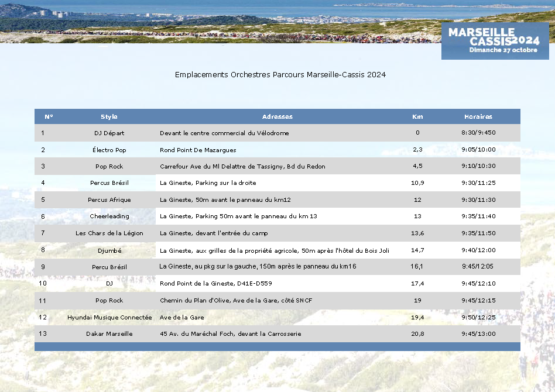Select the 'Hyundai Musique Connectée' cell

pos(109,317)
